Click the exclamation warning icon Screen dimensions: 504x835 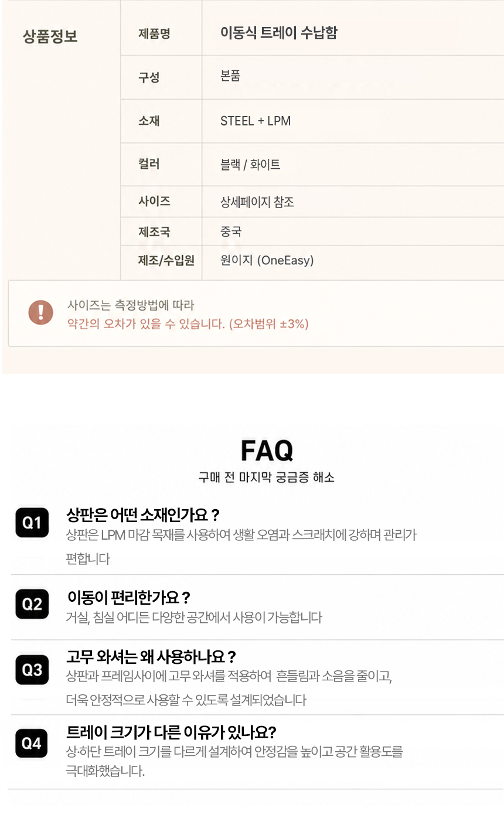40,312
